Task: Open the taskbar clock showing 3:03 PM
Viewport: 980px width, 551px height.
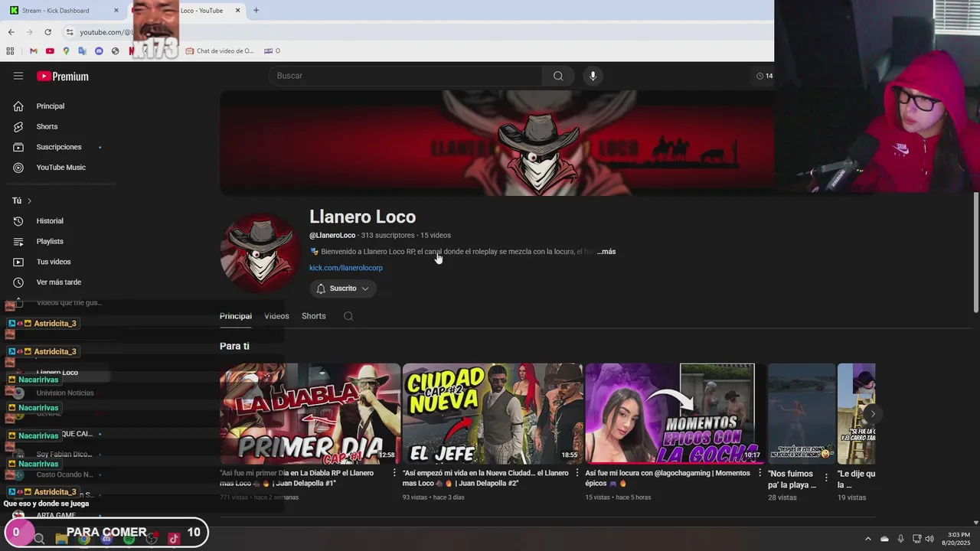Action: 956,539
